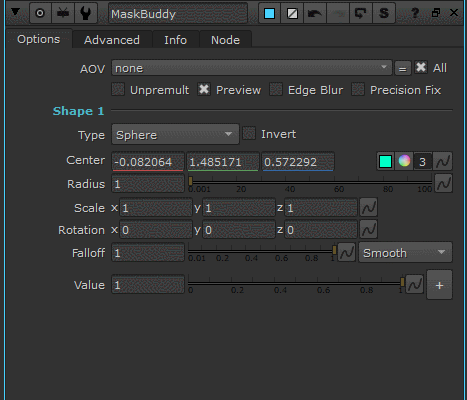Click the teal Center color swatch
The width and height of the screenshot is (467, 400).
pyautogui.click(x=385, y=161)
